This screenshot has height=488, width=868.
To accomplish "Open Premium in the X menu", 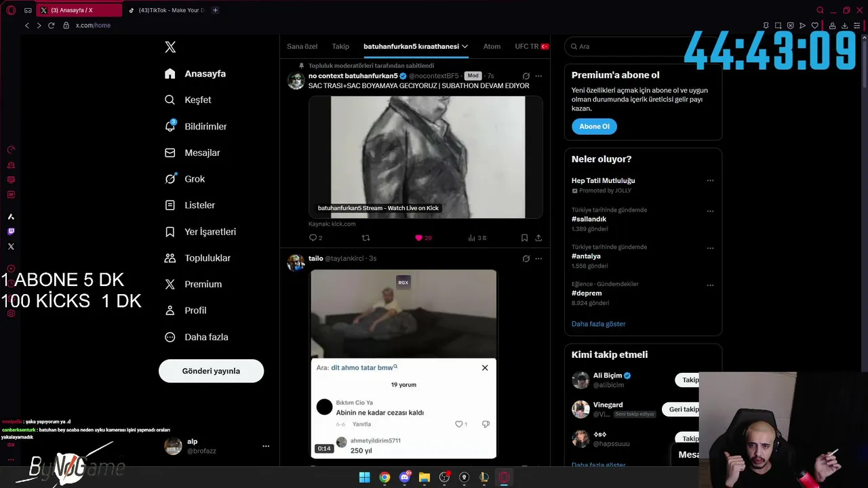I will click(193, 284).
